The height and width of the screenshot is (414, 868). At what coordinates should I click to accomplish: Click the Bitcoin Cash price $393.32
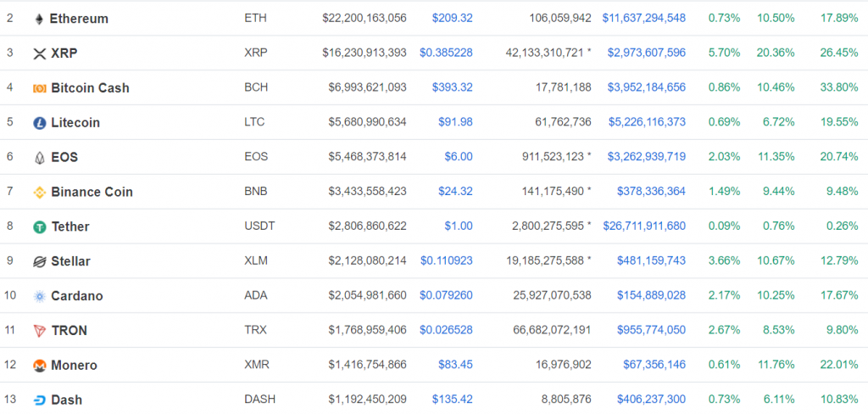click(452, 87)
